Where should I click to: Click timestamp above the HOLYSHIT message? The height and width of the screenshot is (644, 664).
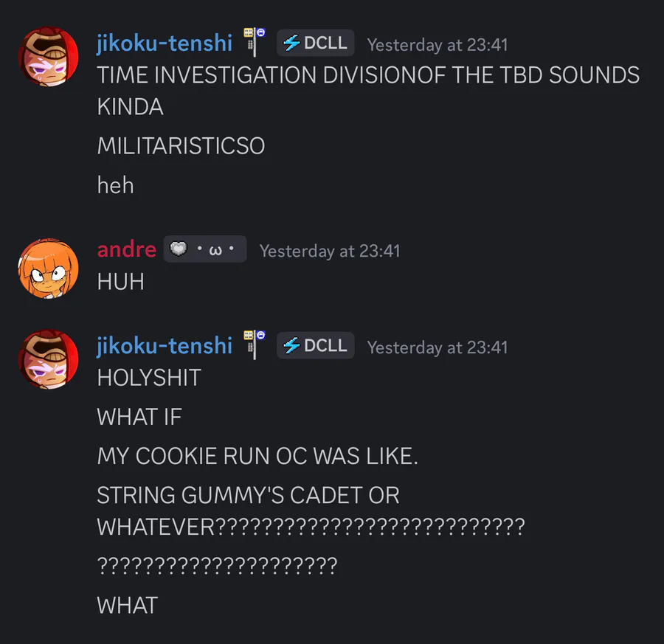(x=438, y=347)
